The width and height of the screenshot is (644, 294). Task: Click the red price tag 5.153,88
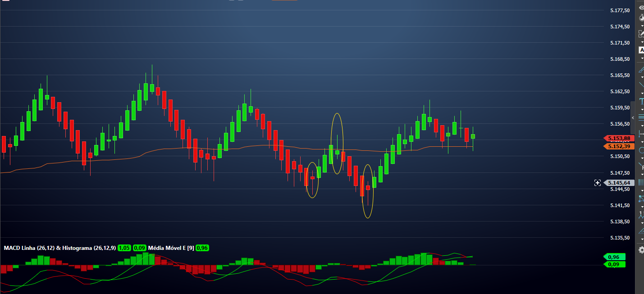[619, 138]
